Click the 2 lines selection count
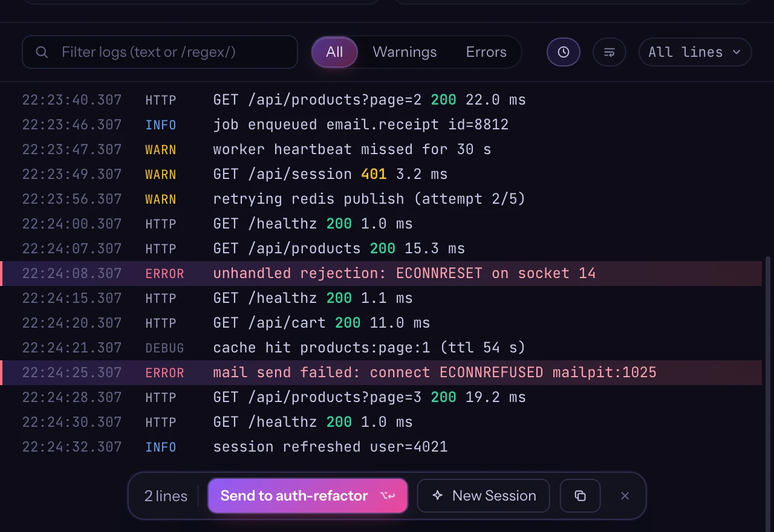This screenshot has height=532, width=774. (x=166, y=496)
